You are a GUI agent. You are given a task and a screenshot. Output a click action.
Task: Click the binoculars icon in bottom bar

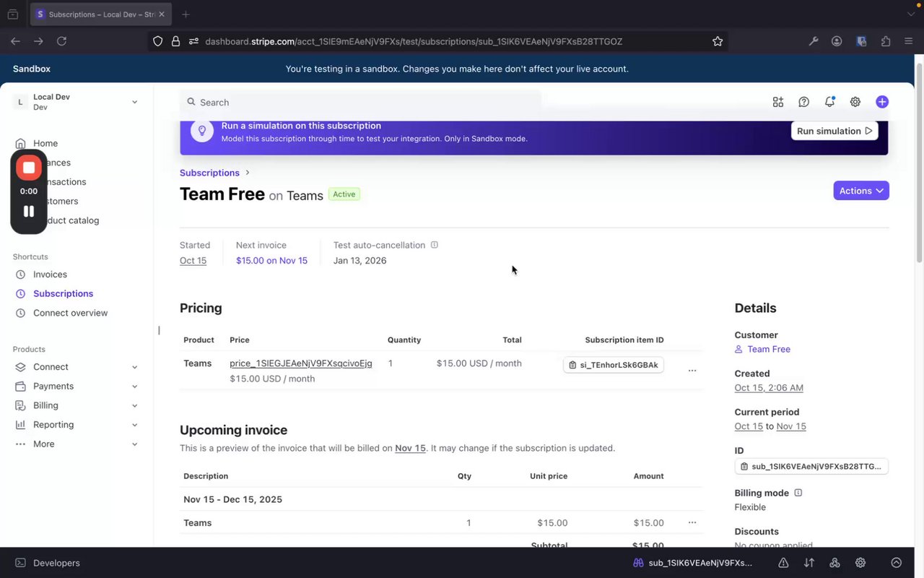638,563
